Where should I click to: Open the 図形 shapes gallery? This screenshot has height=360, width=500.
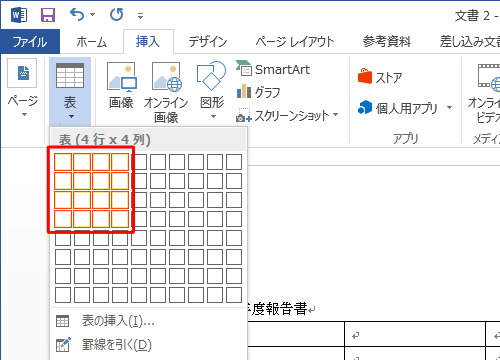pyautogui.click(x=211, y=90)
